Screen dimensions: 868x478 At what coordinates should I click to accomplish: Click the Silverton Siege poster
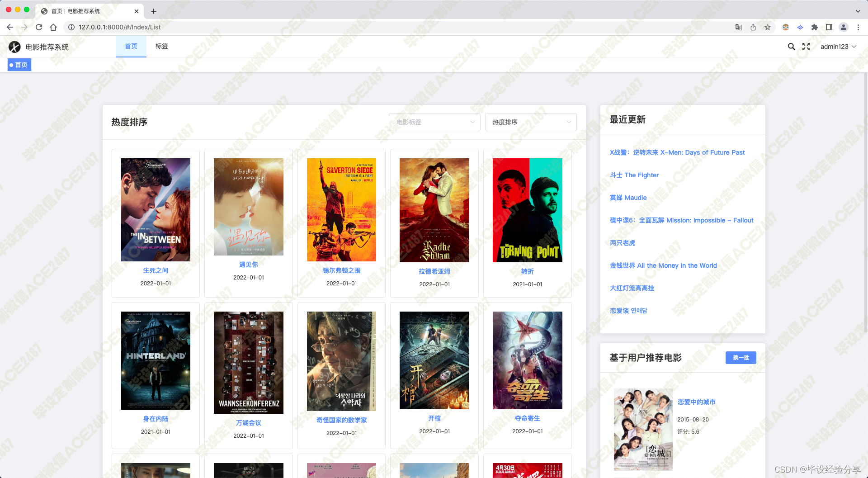click(x=341, y=210)
